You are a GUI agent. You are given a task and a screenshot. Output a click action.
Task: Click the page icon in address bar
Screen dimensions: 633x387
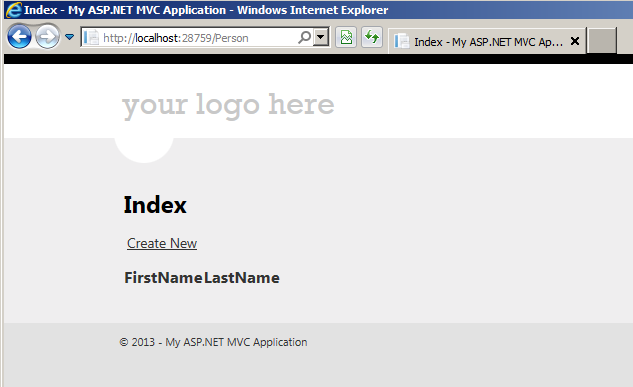click(91, 38)
